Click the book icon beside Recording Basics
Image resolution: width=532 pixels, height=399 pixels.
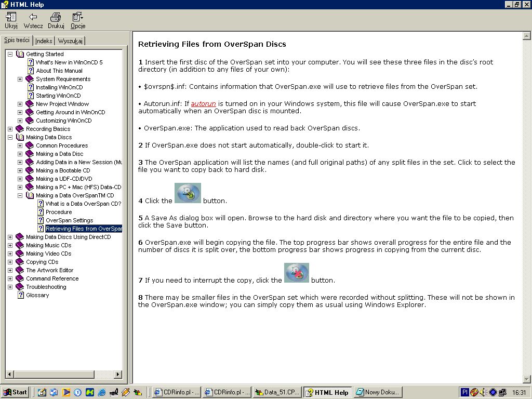(20, 129)
